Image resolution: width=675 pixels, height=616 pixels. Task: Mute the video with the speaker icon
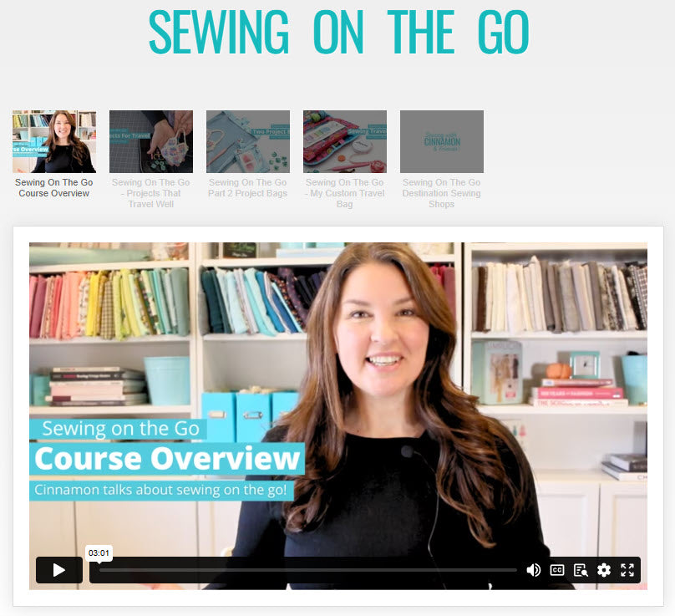click(533, 570)
